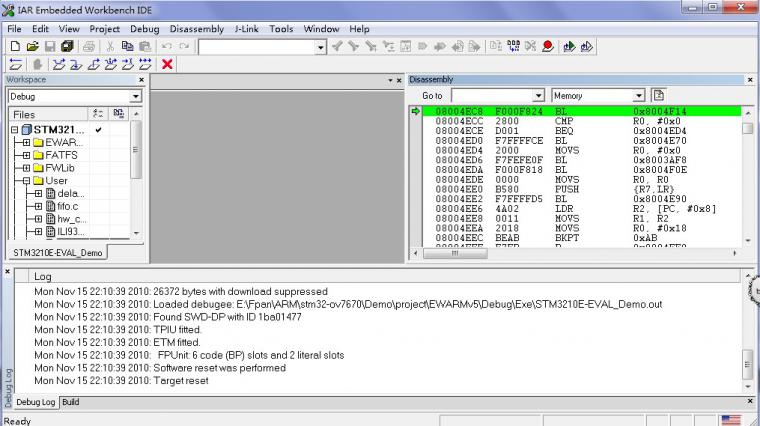Click the Open File folder icon
This screenshot has width=760, height=426.
(x=32, y=47)
